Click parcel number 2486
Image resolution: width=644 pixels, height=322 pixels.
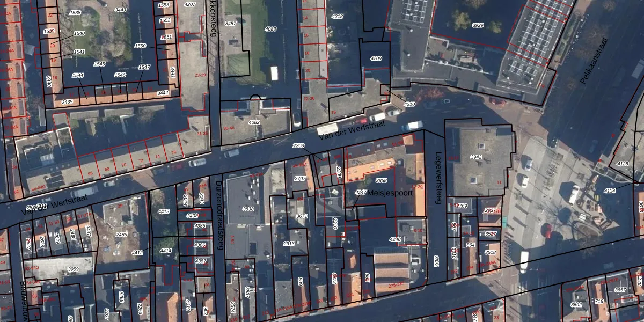(x=122, y=235)
